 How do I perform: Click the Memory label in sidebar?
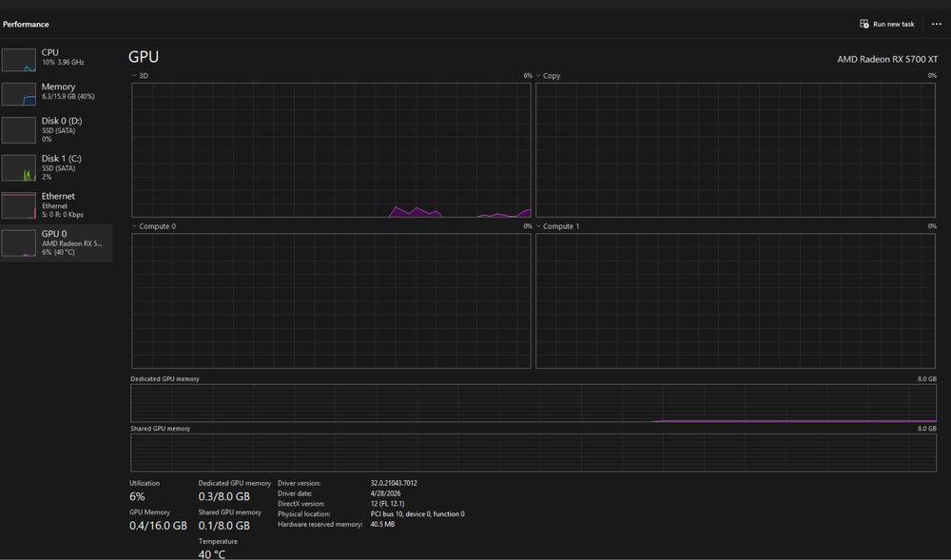click(x=58, y=87)
